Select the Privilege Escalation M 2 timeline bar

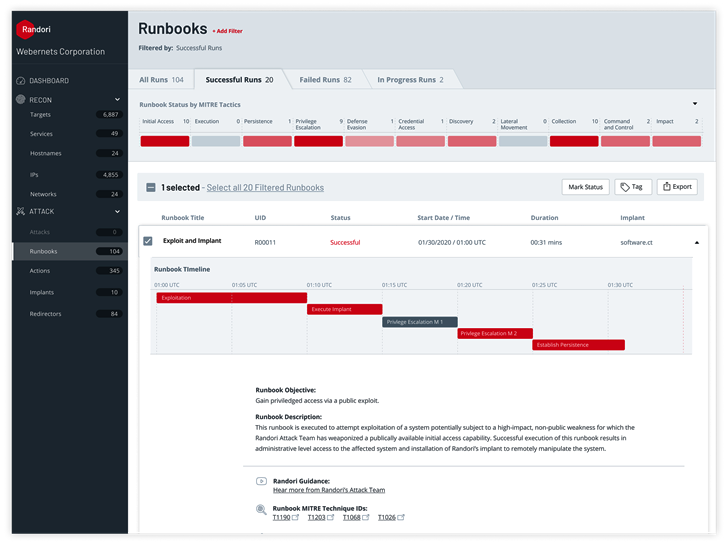495,333
